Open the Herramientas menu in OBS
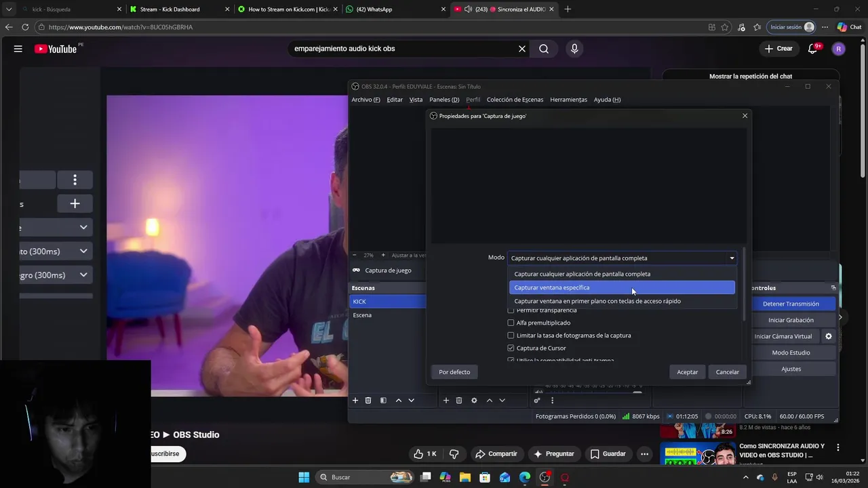The width and height of the screenshot is (868, 488). click(568, 100)
